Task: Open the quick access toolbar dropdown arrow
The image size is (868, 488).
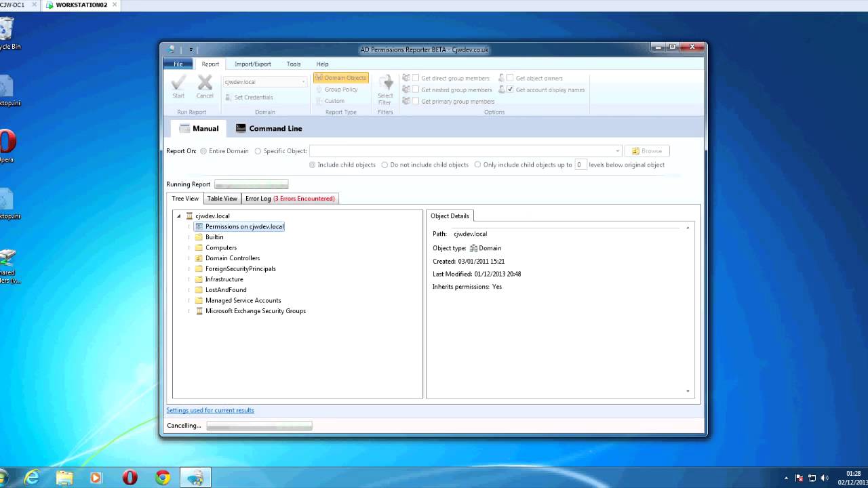Action: coord(191,49)
